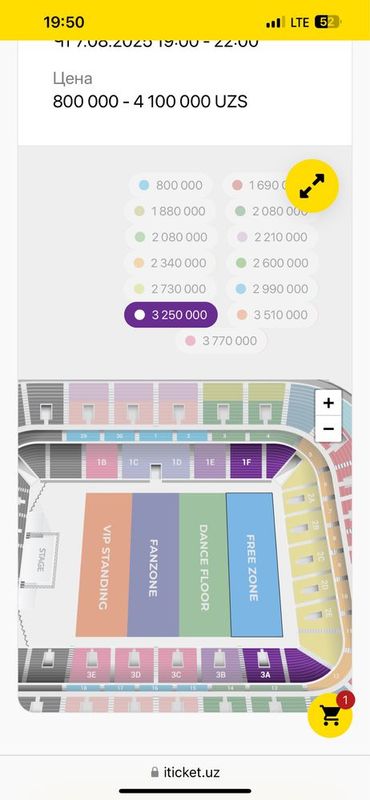This screenshot has width=370, height=800.
Task: Enable the 2 340 000 price filter
Action: click(x=171, y=263)
